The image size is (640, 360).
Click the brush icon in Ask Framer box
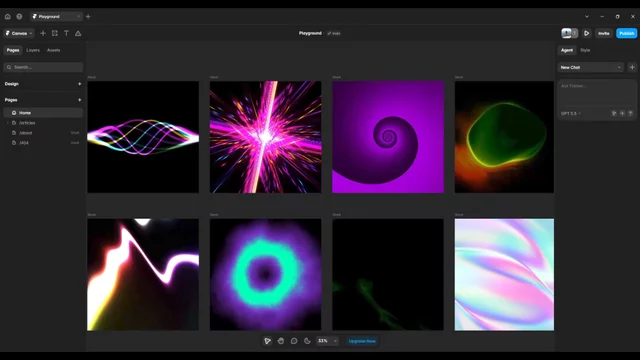click(x=614, y=113)
